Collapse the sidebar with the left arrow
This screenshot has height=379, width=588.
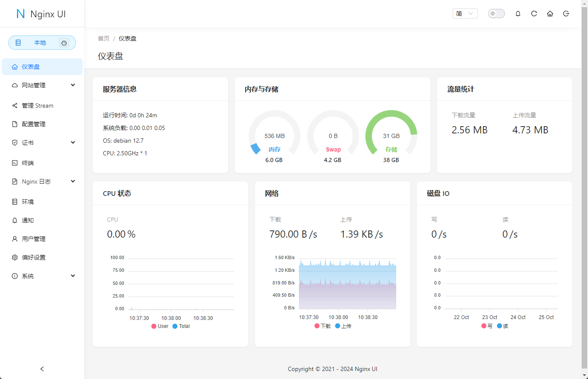[x=42, y=369]
